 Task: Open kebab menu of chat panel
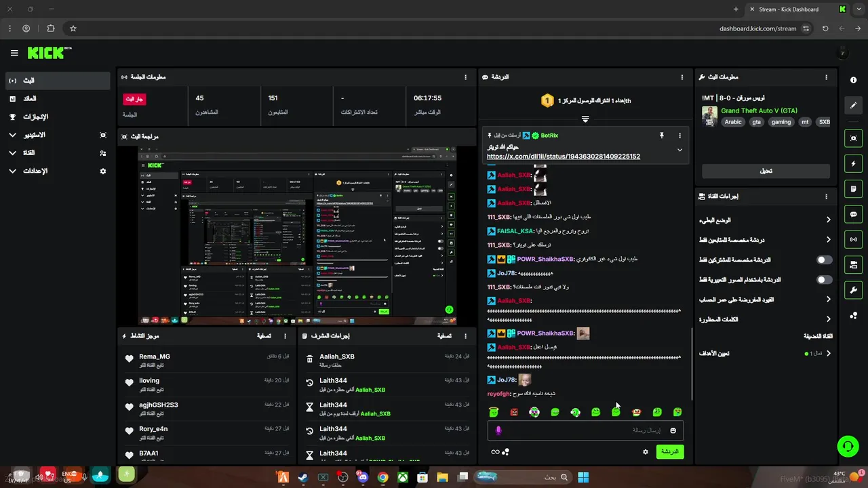coord(682,77)
